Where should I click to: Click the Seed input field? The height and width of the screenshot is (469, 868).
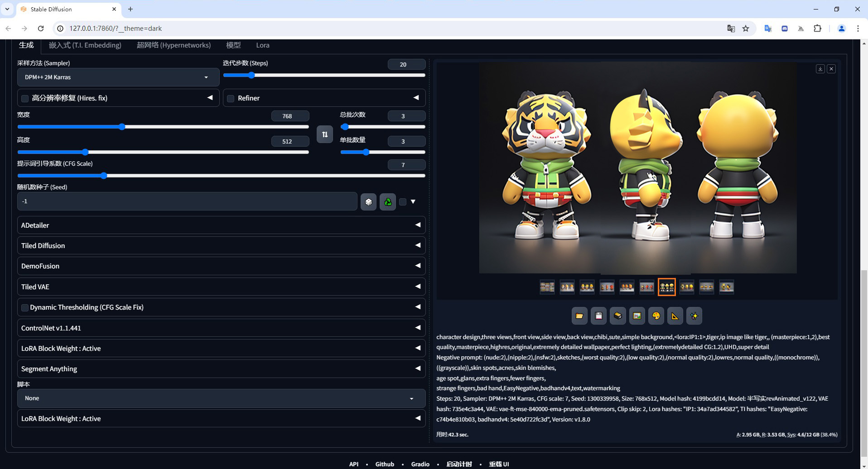pos(187,201)
